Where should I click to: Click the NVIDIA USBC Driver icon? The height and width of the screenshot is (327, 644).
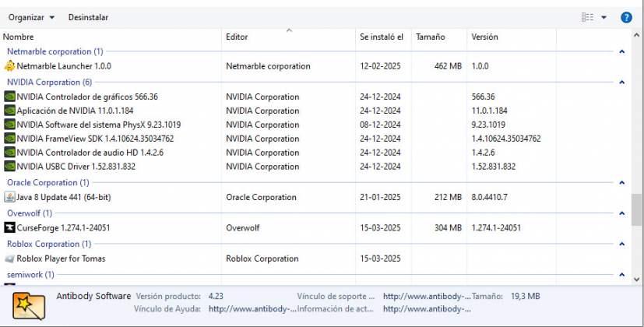(9, 167)
